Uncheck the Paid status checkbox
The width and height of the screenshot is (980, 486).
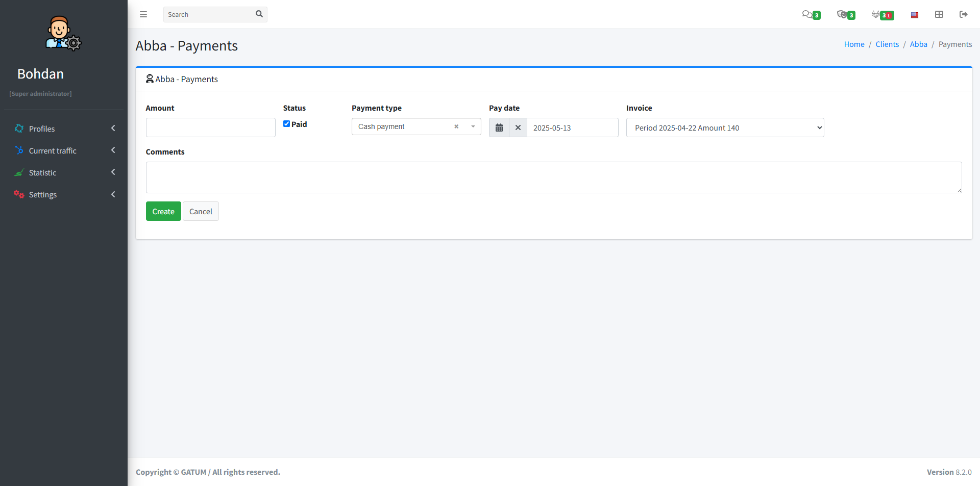pyautogui.click(x=287, y=124)
